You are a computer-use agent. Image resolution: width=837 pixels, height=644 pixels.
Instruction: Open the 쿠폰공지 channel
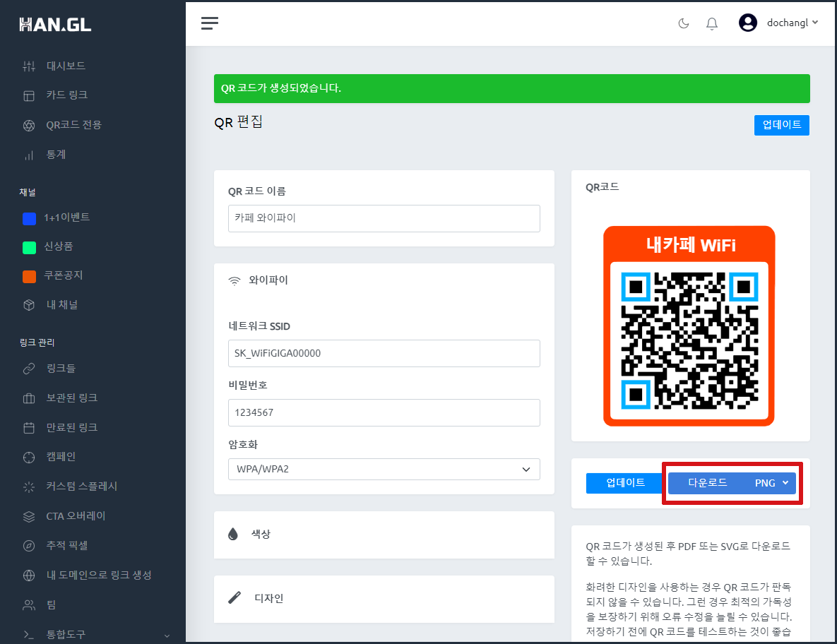pos(63,275)
